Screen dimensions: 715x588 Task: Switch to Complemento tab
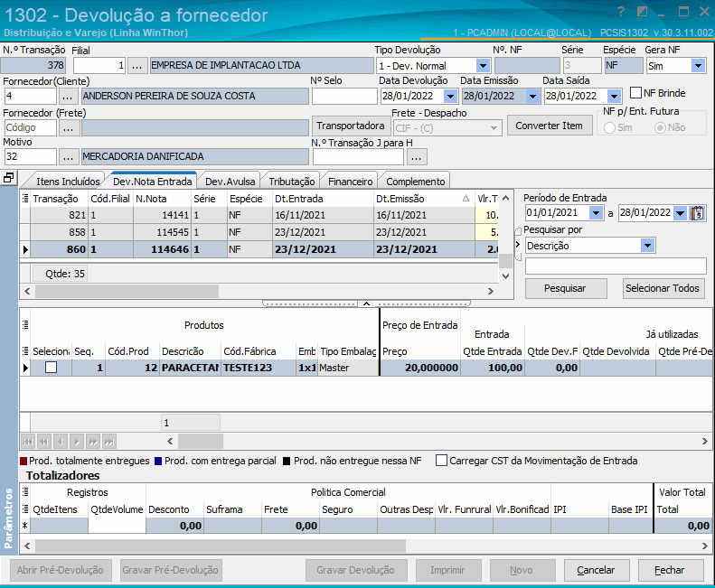pyautogui.click(x=416, y=182)
